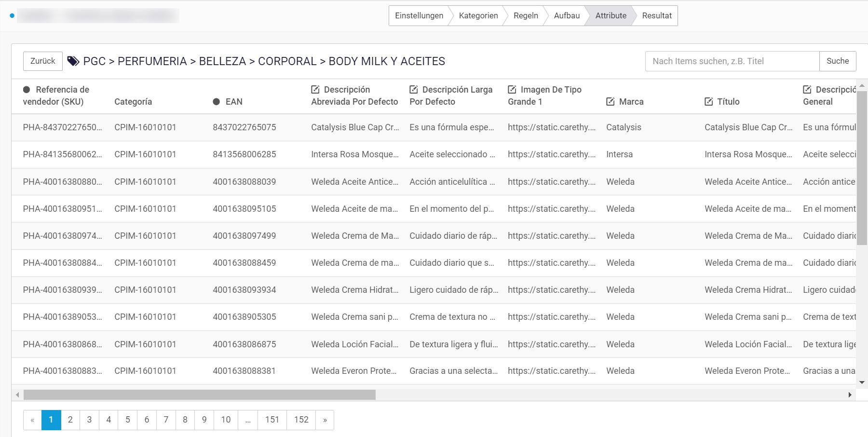The width and height of the screenshot is (868, 437).
Task: Select current page 1 in pagination
Action: (x=51, y=420)
